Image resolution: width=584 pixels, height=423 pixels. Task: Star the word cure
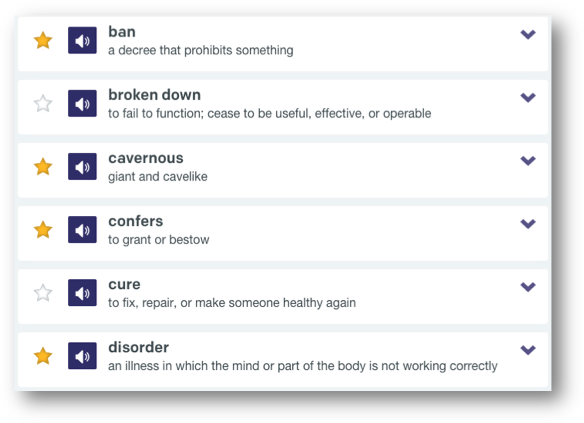[x=43, y=293]
